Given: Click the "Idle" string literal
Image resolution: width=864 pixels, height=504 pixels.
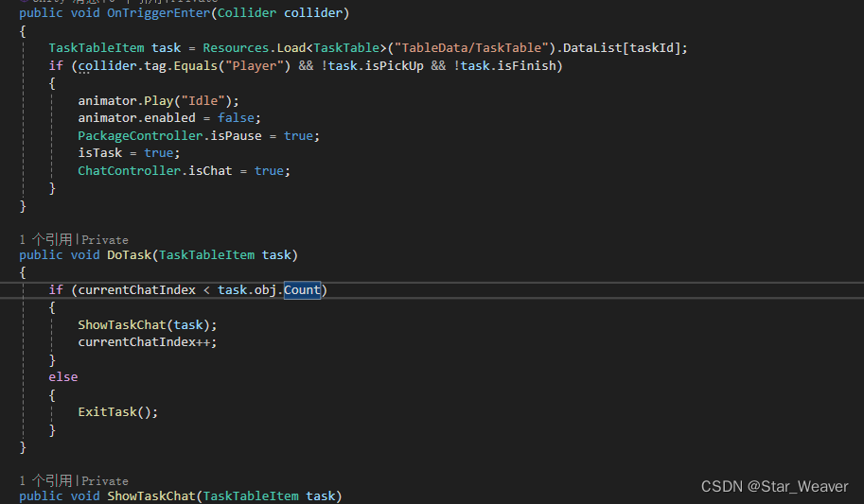Looking at the screenshot, I should [203, 101].
